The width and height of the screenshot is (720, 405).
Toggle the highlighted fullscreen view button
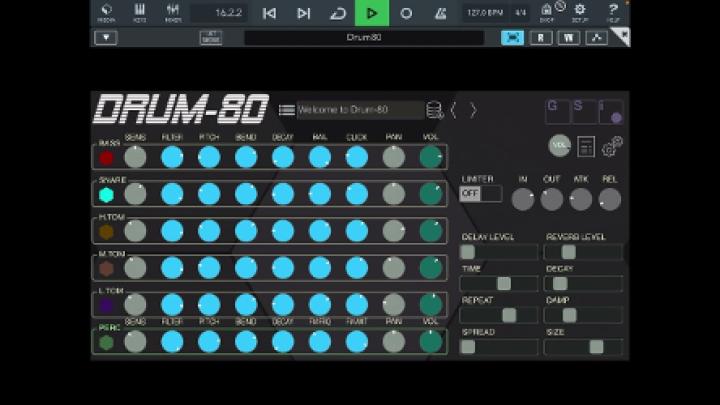(x=512, y=38)
